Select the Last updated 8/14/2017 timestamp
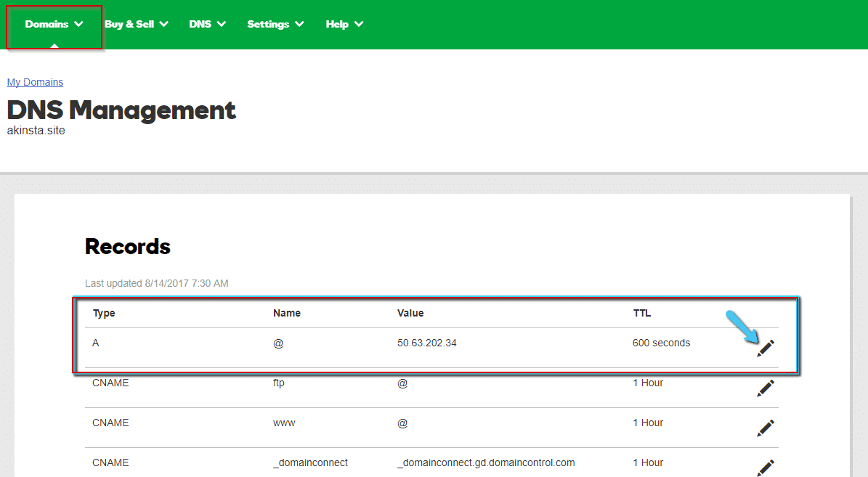 [157, 283]
